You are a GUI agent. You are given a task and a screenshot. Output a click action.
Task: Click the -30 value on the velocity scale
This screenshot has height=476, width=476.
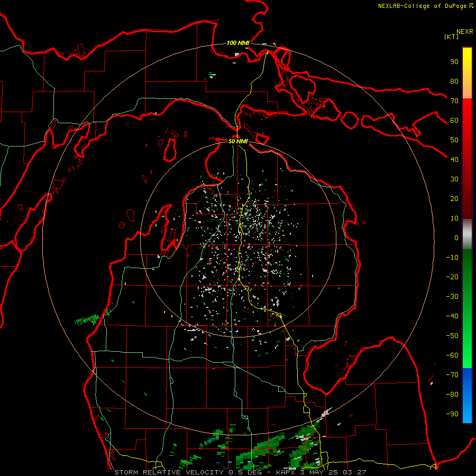[452, 297]
